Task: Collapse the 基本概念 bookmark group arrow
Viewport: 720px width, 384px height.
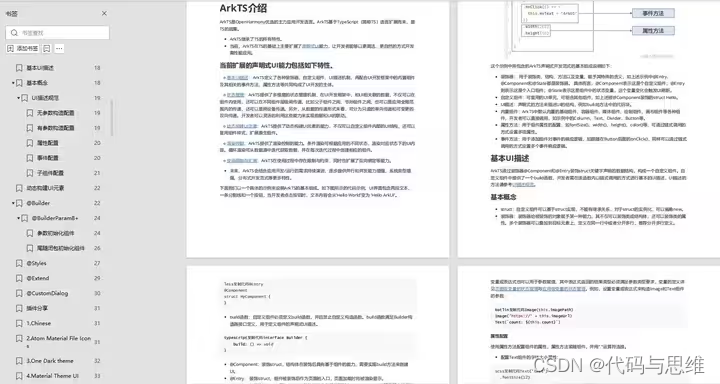Action: [x=13, y=83]
